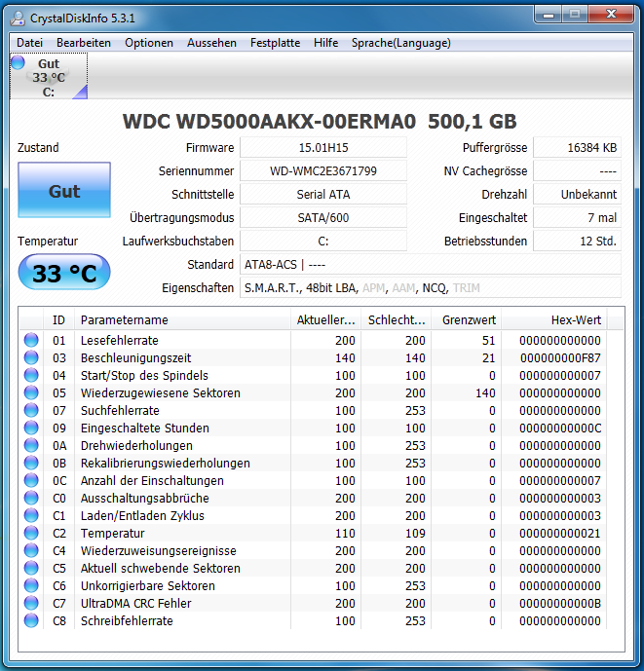Click the Betriebsstunden value 12 Std.

[577, 241]
